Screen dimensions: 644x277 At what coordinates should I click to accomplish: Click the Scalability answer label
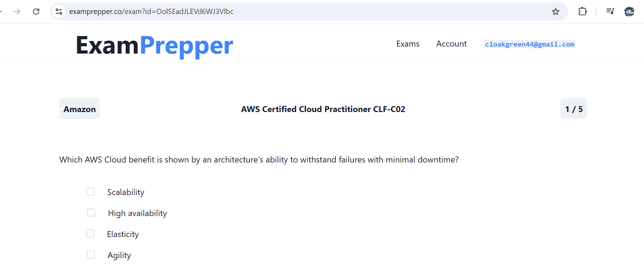pyautogui.click(x=126, y=192)
